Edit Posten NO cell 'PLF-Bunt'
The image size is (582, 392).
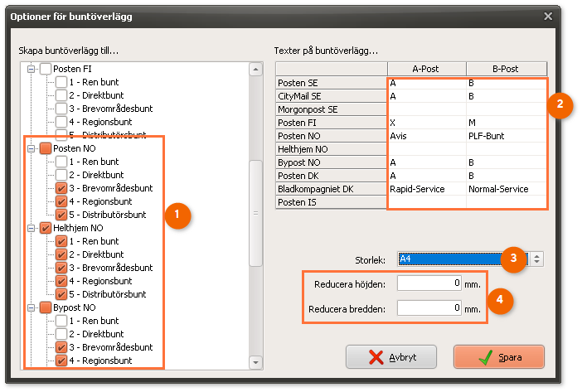(x=507, y=136)
